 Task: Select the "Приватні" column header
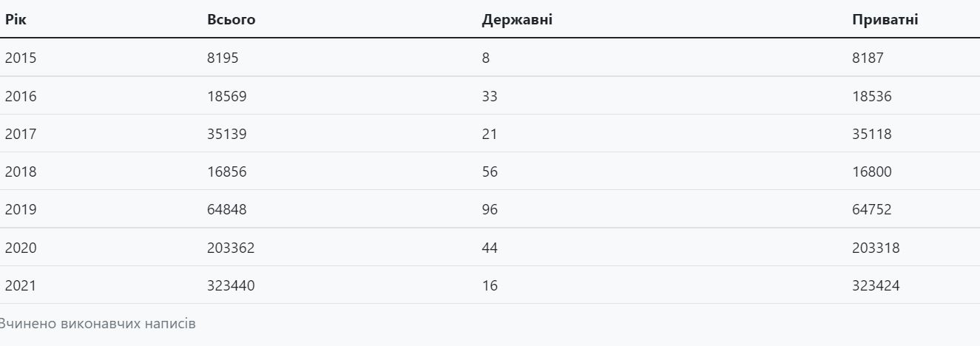click(x=885, y=20)
